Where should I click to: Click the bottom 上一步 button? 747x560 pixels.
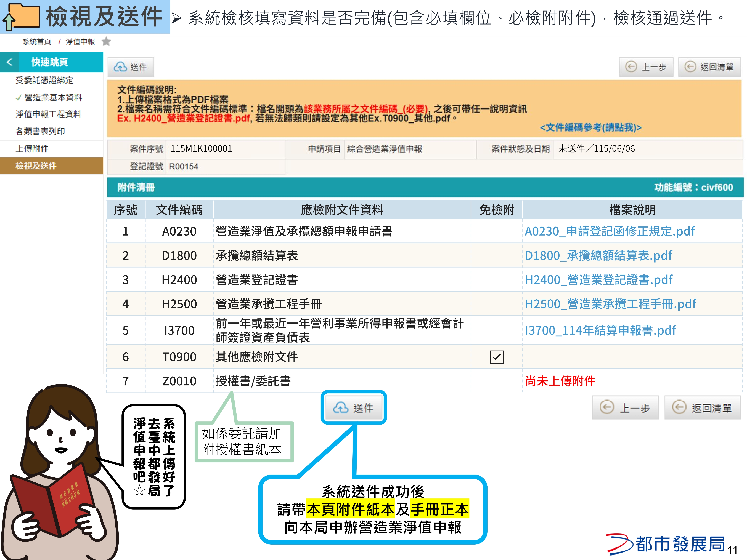[625, 408]
